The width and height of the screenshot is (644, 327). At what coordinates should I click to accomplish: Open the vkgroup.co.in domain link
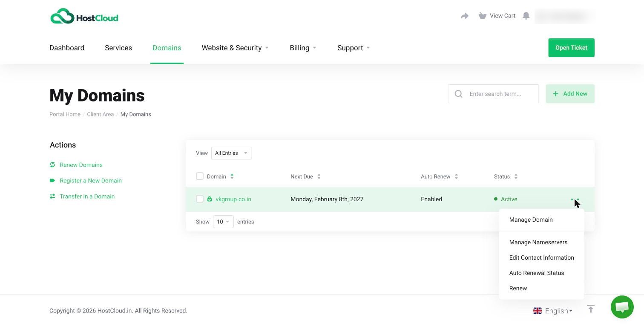point(233,199)
